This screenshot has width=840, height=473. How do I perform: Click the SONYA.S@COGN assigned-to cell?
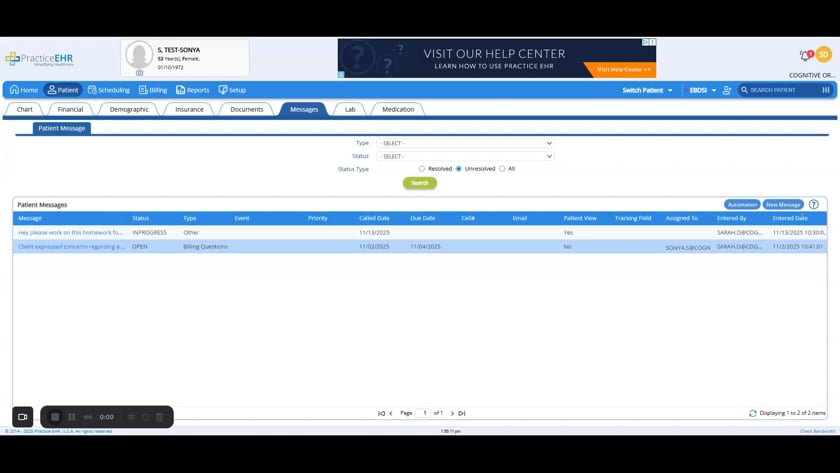point(688,248)
